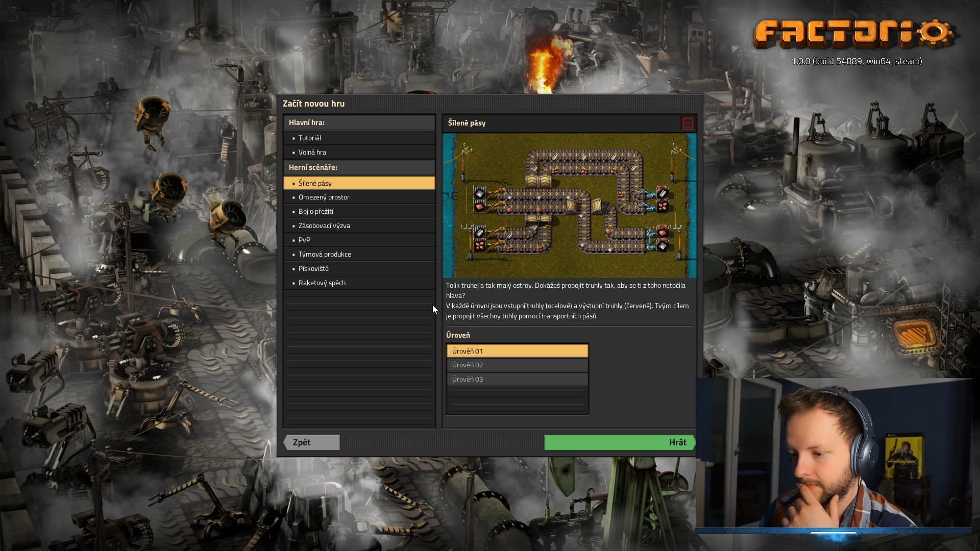
Task: Select the Týmová produkce scenario
Action: tap(359, 254)
